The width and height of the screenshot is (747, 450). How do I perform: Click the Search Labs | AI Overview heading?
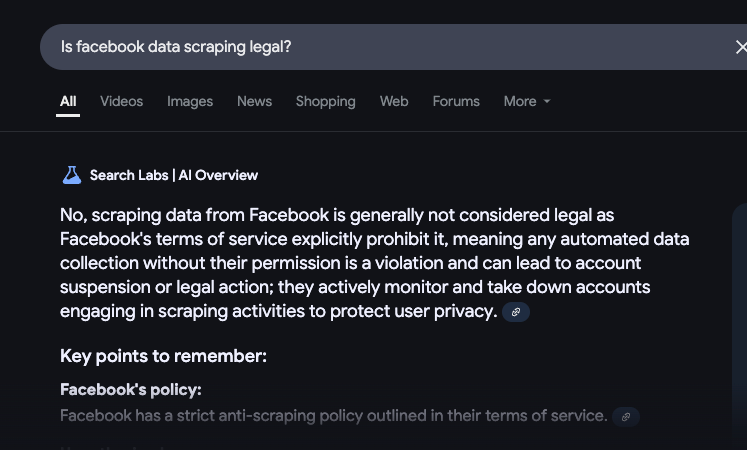click(x=174, y=175)
